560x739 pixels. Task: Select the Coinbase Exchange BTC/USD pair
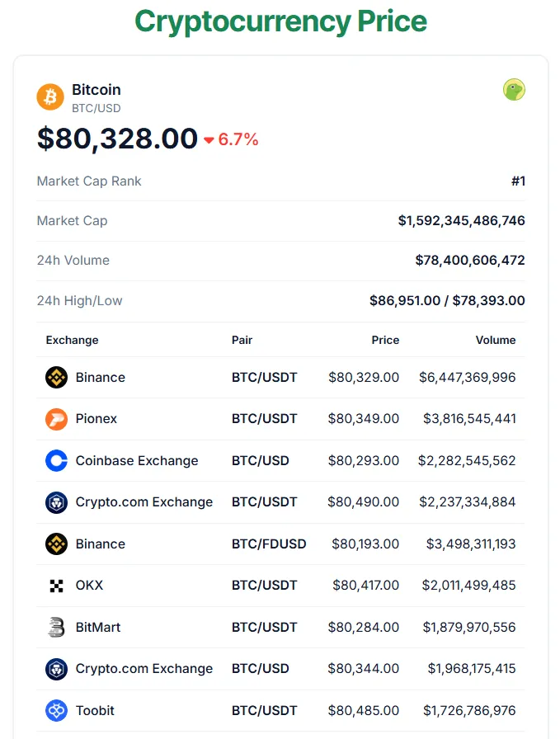coord(261,460)
